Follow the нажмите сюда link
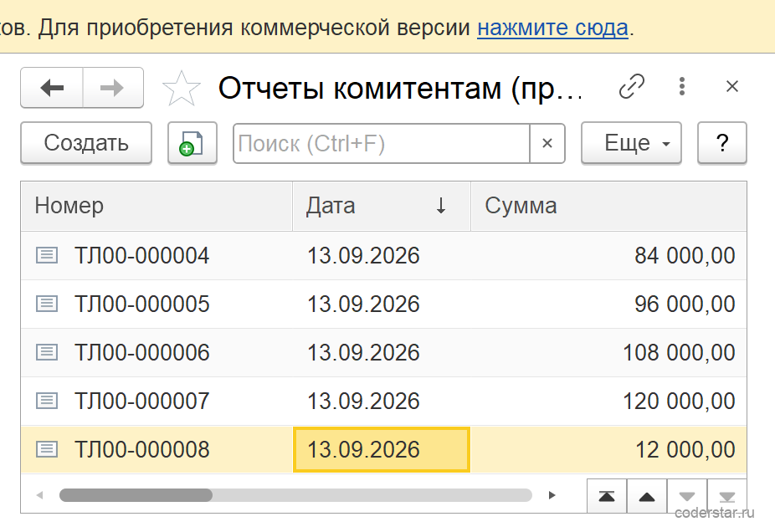 [552, 27]
